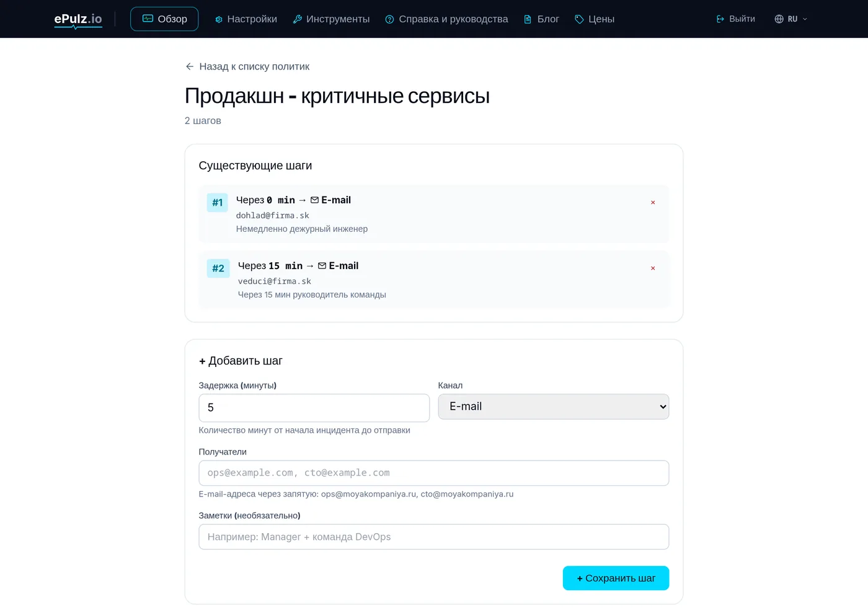The image size is (868, 610).
Task: Click envelope icon in step #1 row
Action: (314, 200)
